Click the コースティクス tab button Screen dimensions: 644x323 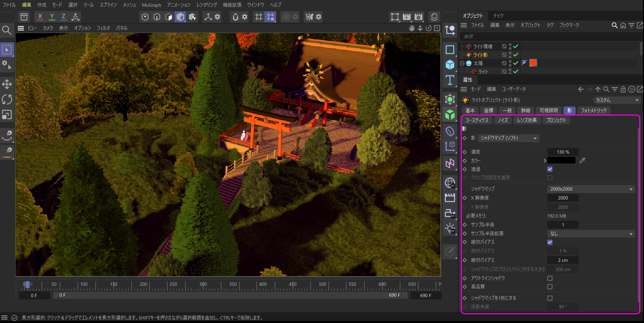[x=477, y=120]
